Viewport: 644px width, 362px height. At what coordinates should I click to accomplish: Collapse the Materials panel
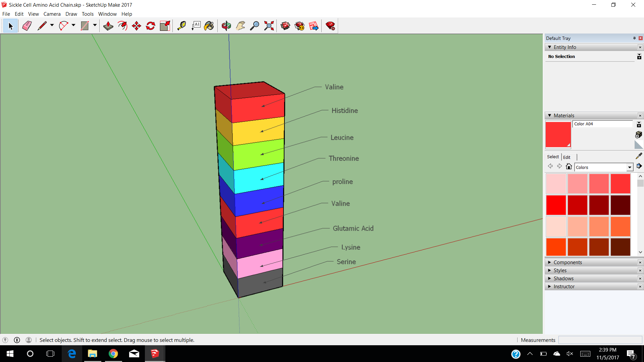click(x=549, y=116)
